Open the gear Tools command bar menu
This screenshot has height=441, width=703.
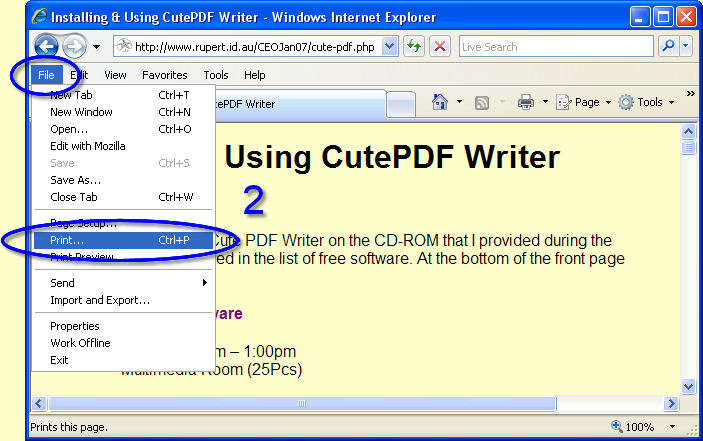click(646, 102)
